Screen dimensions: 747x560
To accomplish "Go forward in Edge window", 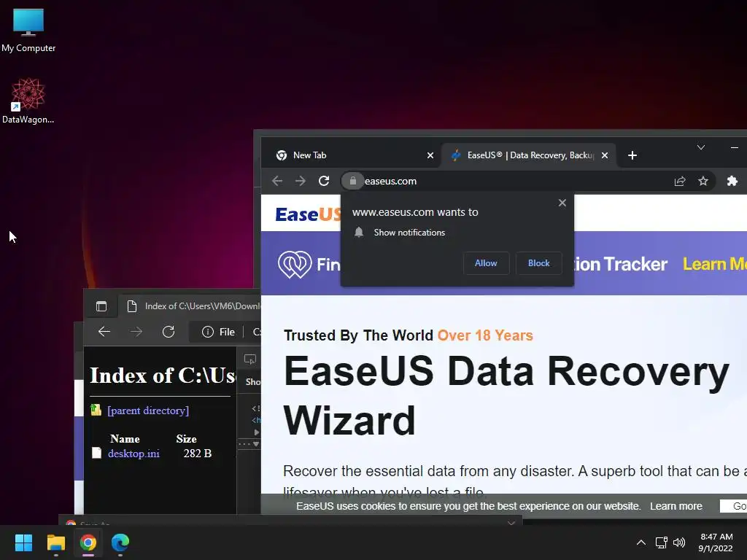I will coord(136,332).
